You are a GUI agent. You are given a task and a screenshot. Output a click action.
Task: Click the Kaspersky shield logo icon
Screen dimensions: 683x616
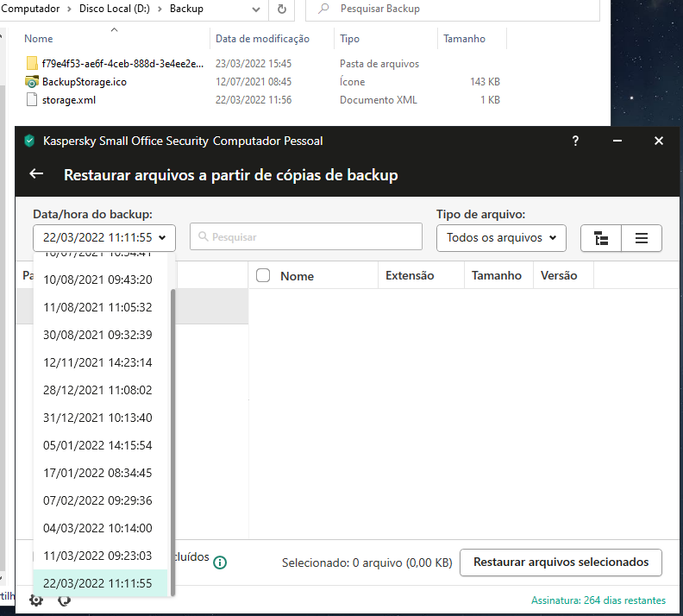point(29,141)
